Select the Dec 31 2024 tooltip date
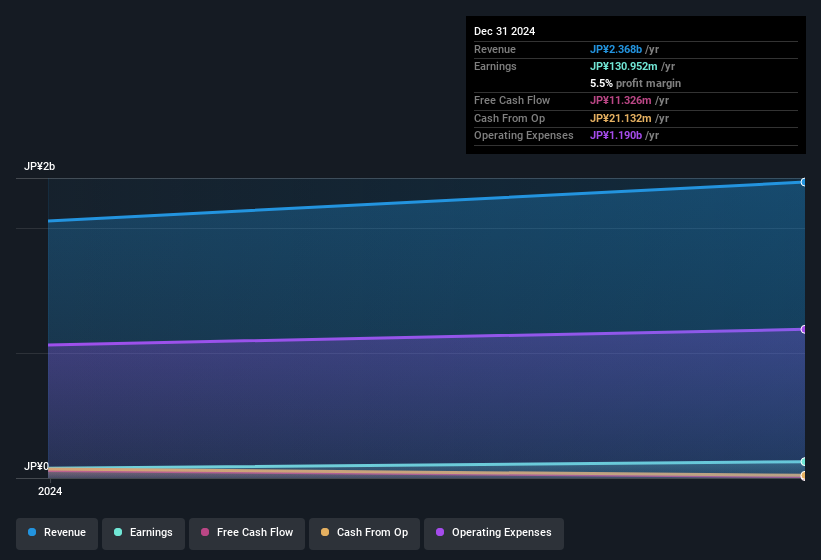 504,31
